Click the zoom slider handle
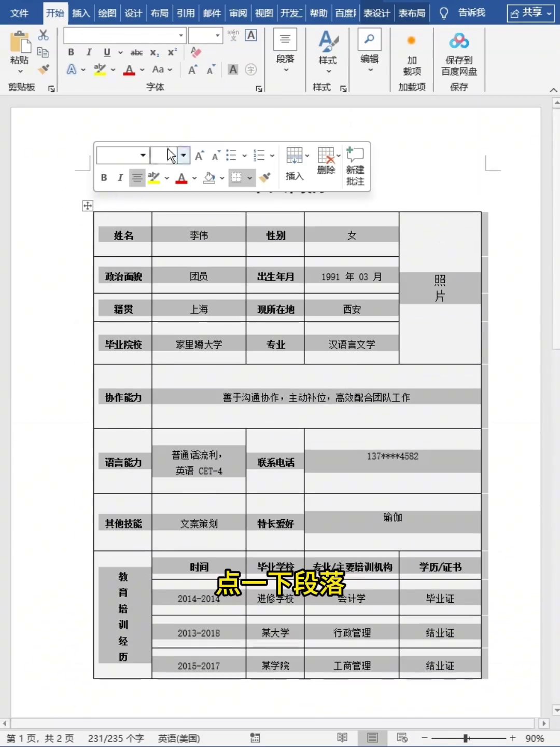This screenshot has width=560, height=747. (x=466, y=738)
